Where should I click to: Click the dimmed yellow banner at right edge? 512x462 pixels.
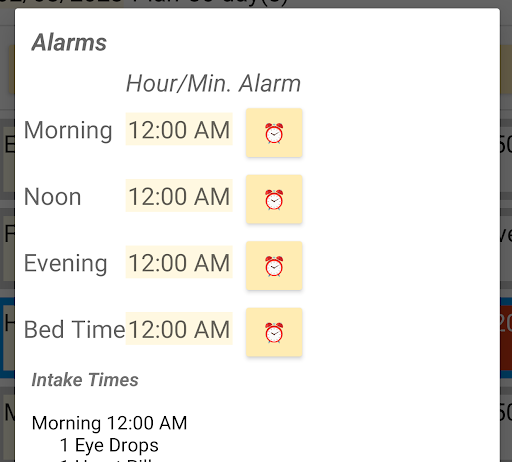(506, 69)
